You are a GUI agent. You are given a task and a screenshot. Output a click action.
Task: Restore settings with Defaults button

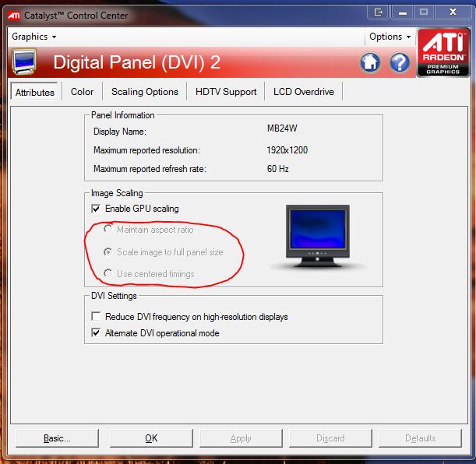pyautogui.click(x=420, y=438)
